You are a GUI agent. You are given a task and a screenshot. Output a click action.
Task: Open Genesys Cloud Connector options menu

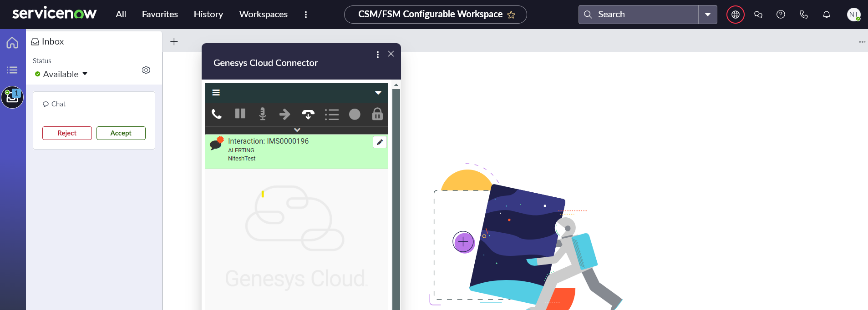tap(378, 55)
